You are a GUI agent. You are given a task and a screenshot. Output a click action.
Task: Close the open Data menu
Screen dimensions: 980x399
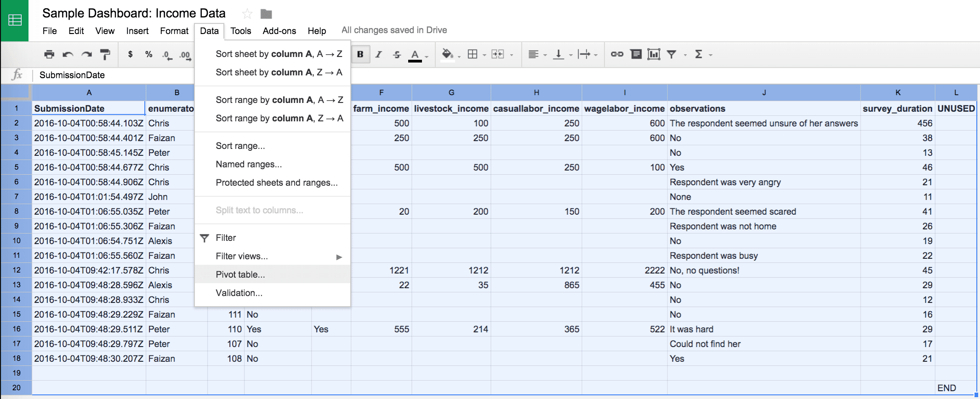tap(209, 31)
